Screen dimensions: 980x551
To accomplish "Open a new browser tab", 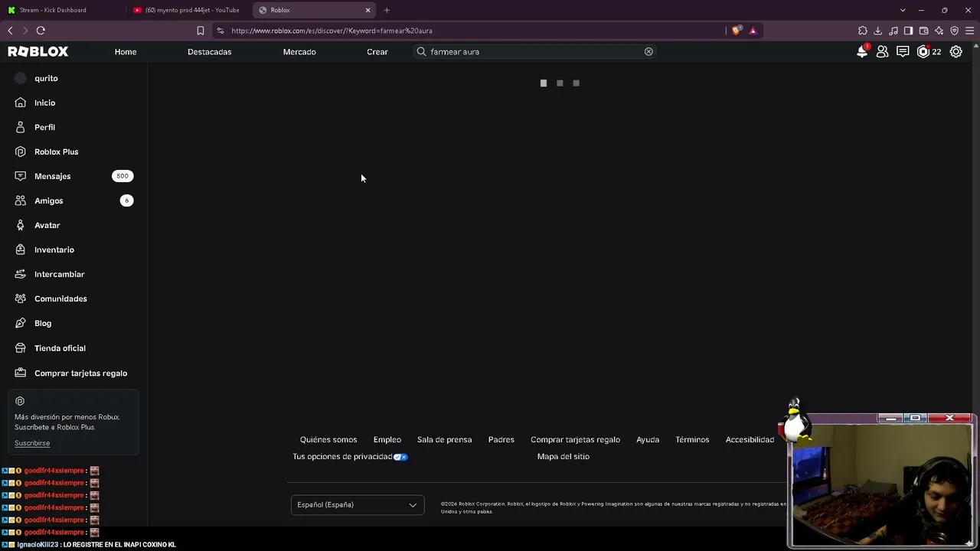I will point(387,10).
